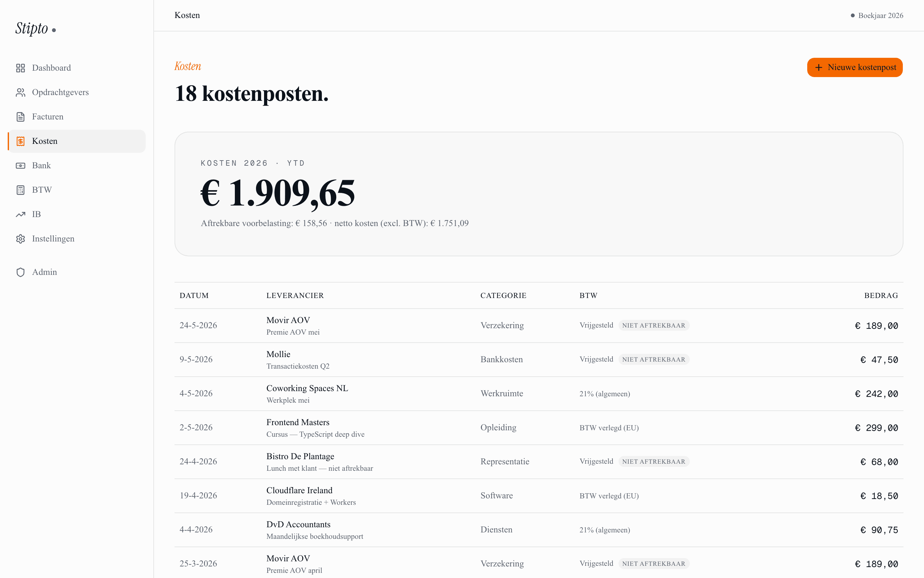
Task: Open the Admin page
Action: (76, 272)
